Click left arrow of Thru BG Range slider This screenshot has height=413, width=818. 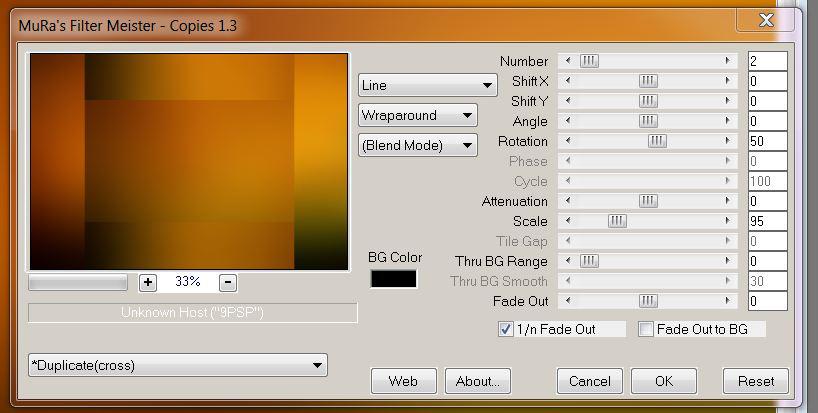click(568, 261)
